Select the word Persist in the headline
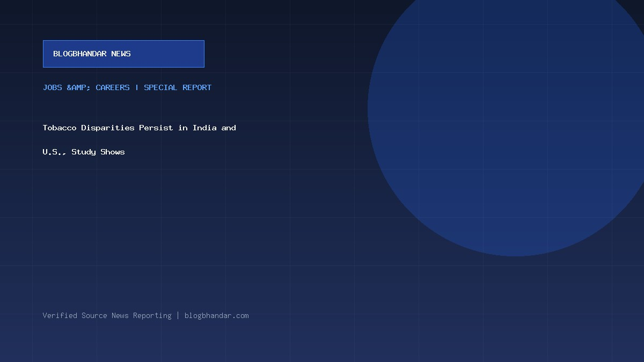 (x=156, y=128)
